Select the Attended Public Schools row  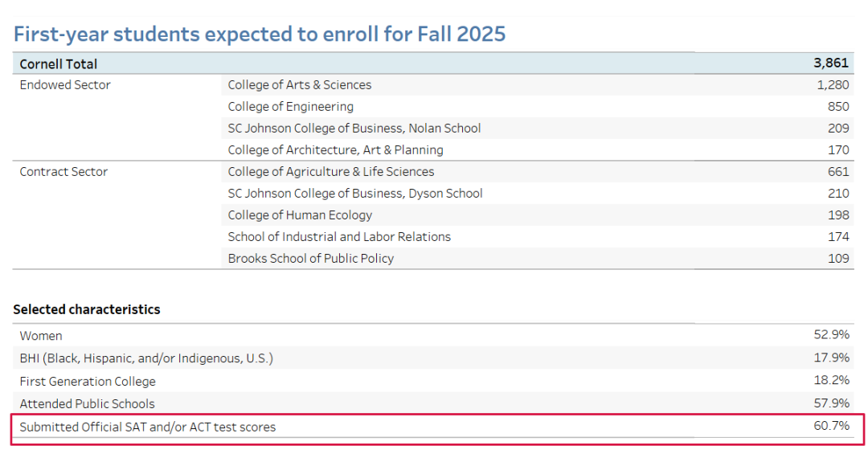point(87,404)
